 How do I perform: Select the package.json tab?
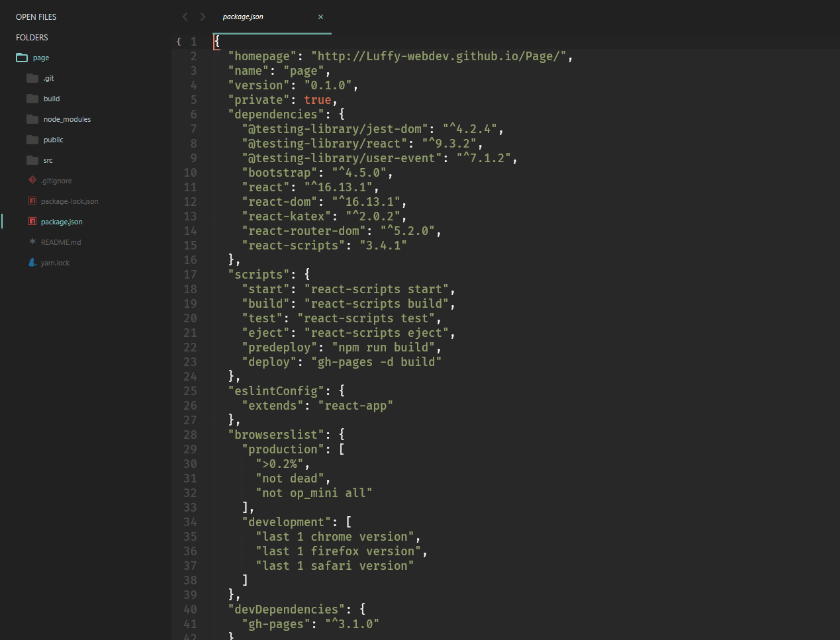pos(243,17)
